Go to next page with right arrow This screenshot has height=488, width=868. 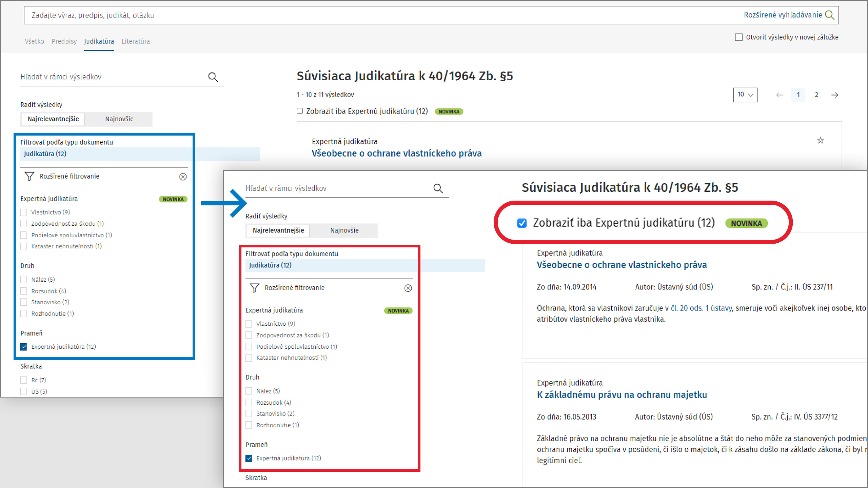[x=834, y=95]
